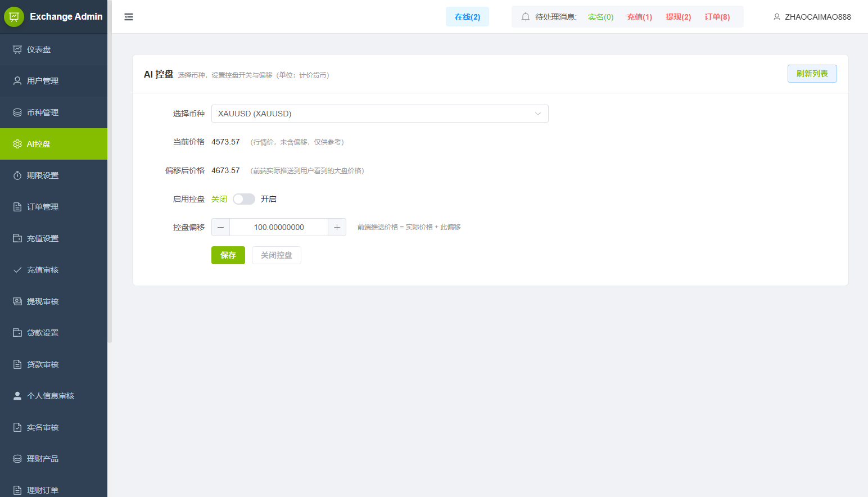This screenshot has width=868, height=497.
Task: Go to 订单管理 in the sidebar
Action: pyautogui.click(x=43, y=207)
